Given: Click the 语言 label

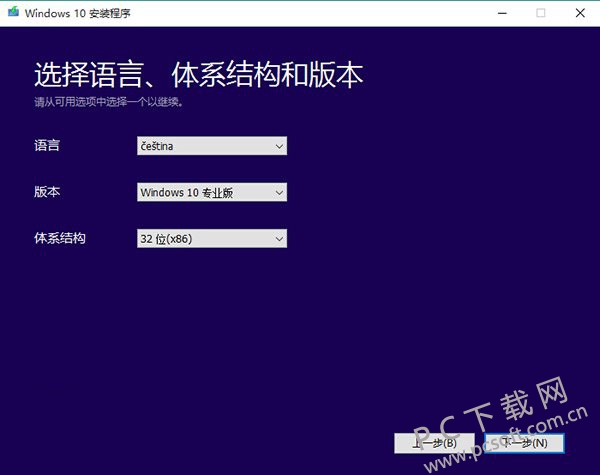Looking at the screenshot, I should 47,145.
